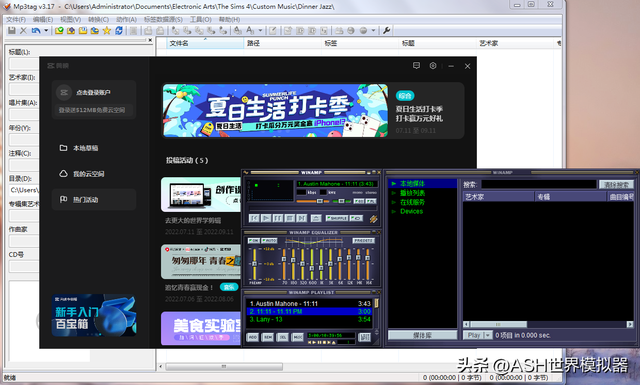Click media library search input field

click(x=539, y=185)
